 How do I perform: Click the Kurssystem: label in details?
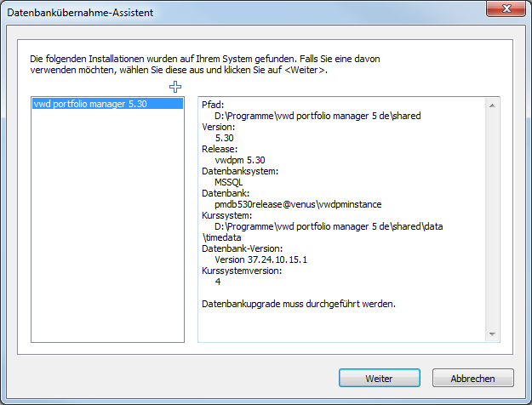pyautogui.click(x=225, y=214)
